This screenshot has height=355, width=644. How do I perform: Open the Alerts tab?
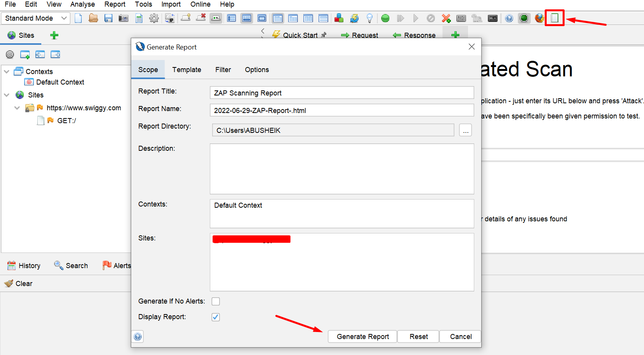point(116,266)
